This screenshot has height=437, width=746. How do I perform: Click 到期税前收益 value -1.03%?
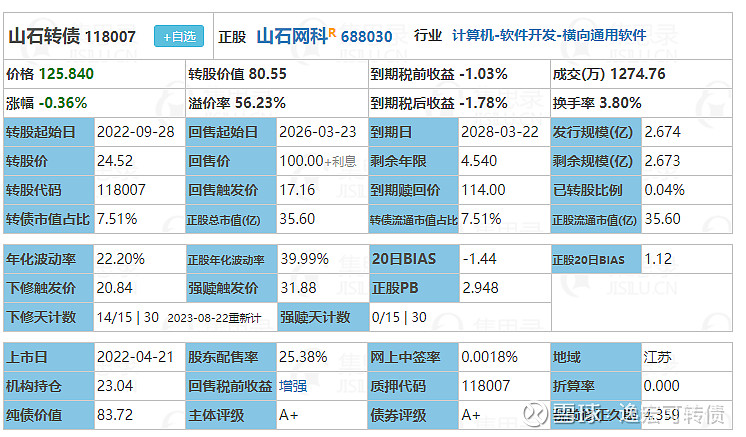point(483,74)
